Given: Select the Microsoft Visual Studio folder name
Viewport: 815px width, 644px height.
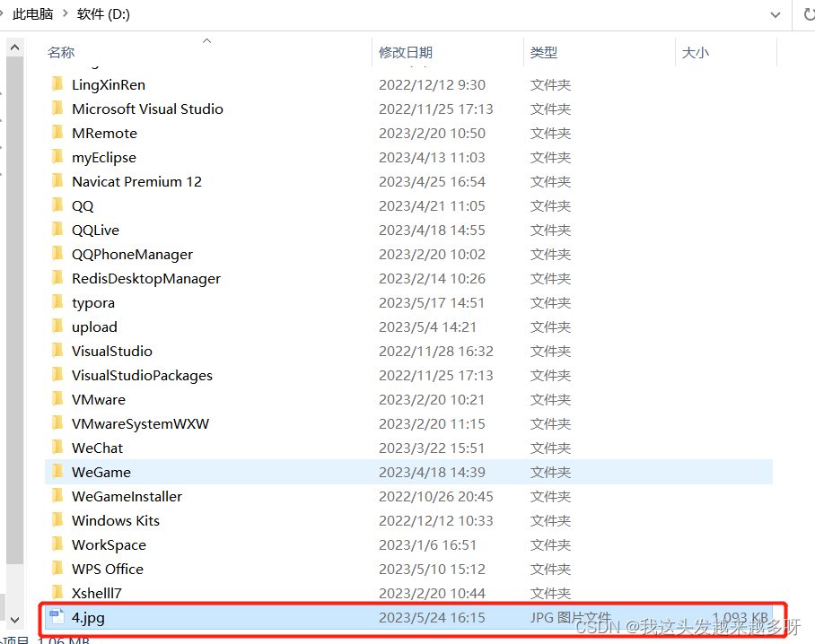Looking at the screenshot, I should [147, 109].
